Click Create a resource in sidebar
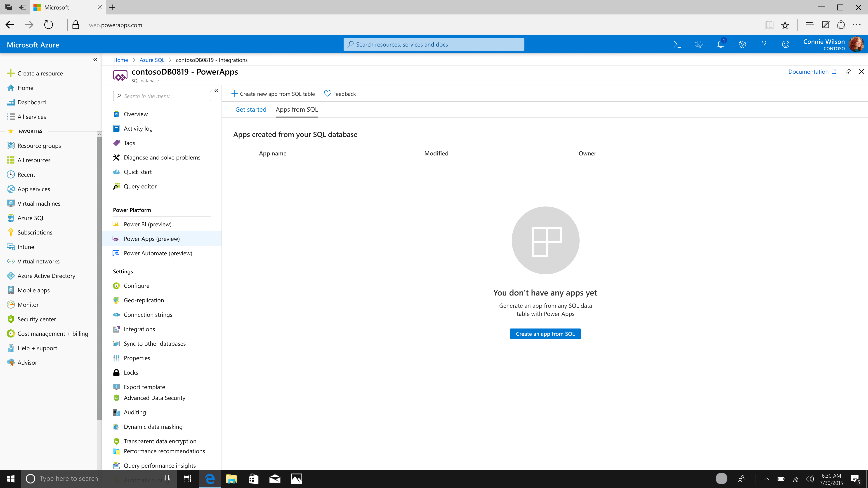This screenshot has height=488, width=868. [35, 73]
